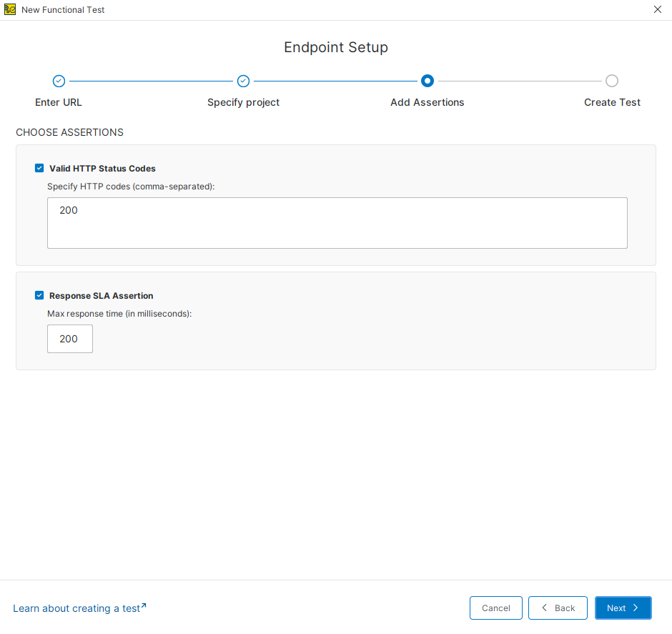Click 'Max response time (in milliseconds):' text
This screenshot has height=634, width=672.
[x=119, y=314]
